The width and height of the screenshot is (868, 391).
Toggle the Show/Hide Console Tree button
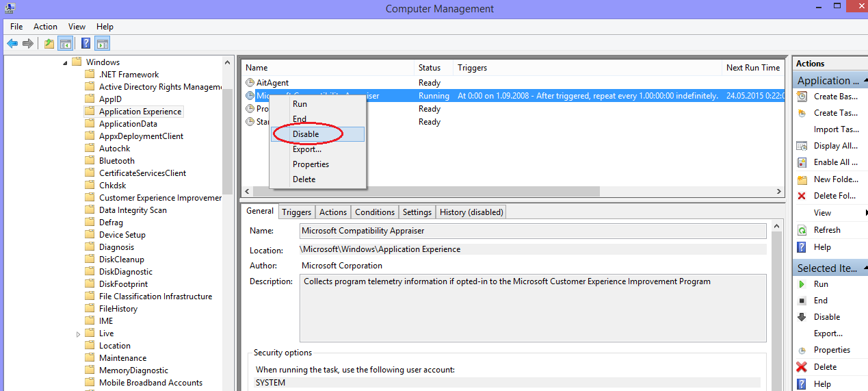[66, 44]
